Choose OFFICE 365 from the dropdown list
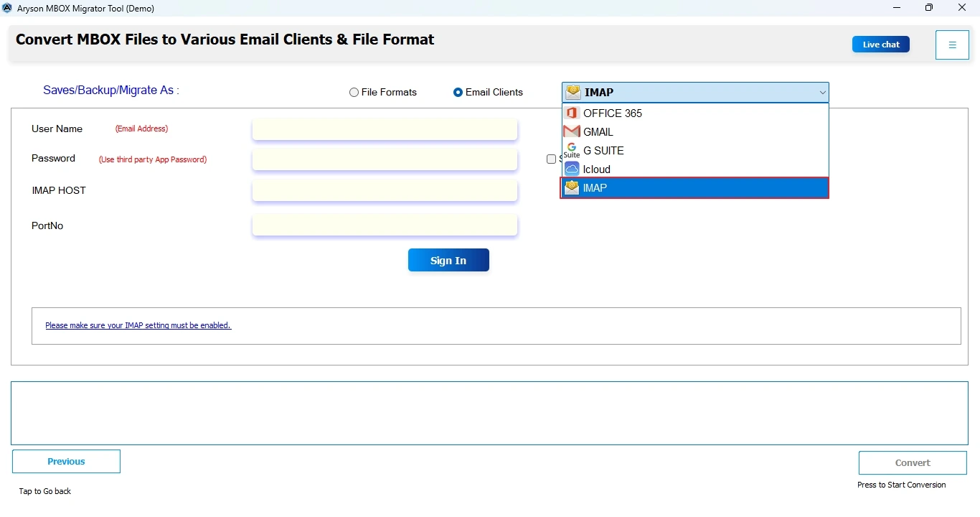Image resolution: width=980 pixels, height=517 pixels. coord(612,113)
